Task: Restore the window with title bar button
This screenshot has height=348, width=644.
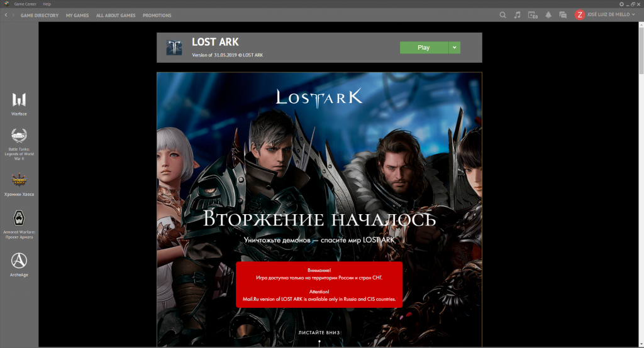Action: 633,4
